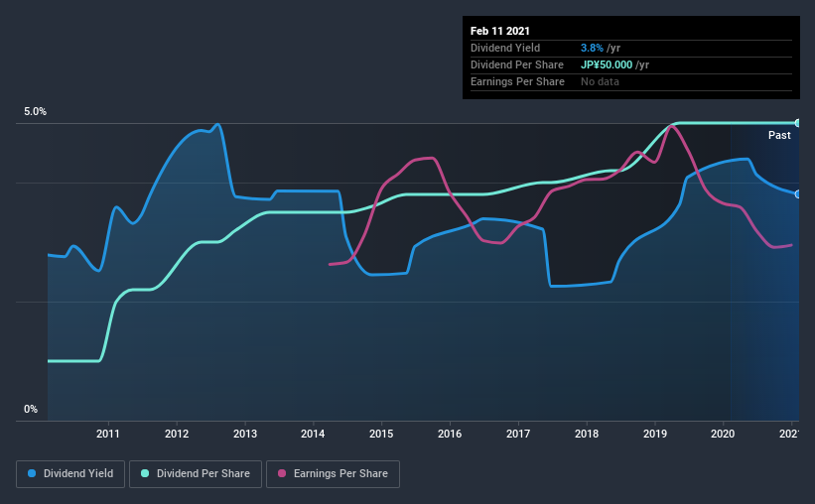
Task: Click the 3.8% dividend yield value
Action: click(x=592, y=48)
